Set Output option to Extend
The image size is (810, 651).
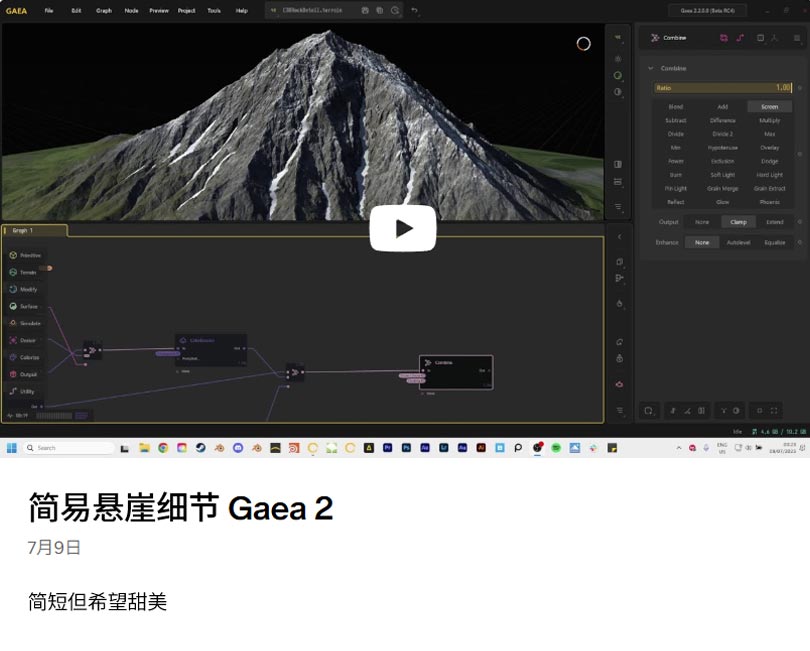pyautogui.click(x=774, y=222)
